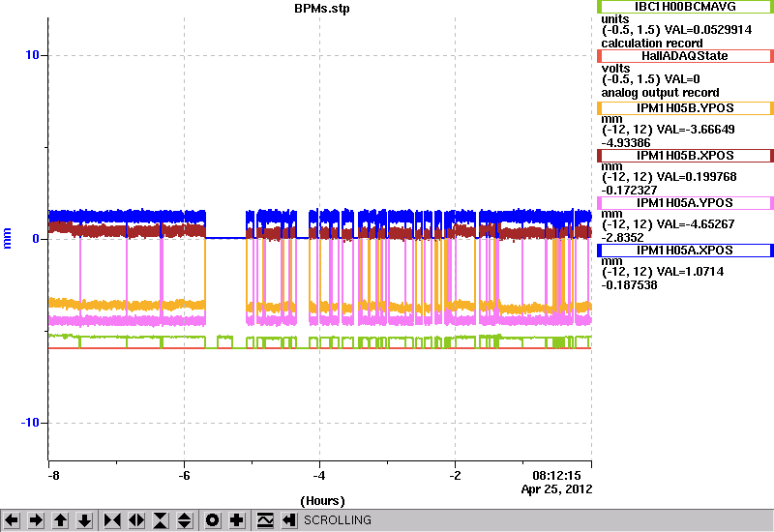Select the IBC1H00BCMAVG curve in the legend
Viewport: 774px width, 532px height.
tap(685, 7)
